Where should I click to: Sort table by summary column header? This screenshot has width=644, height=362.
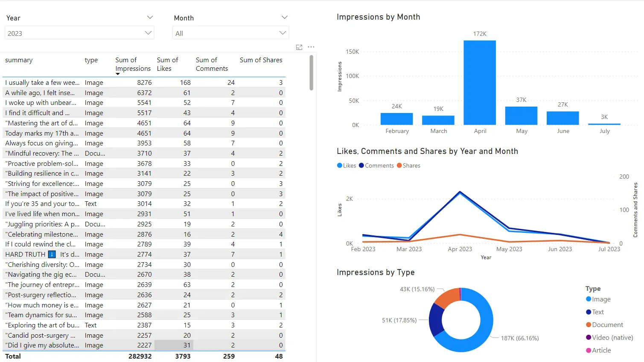click(x=19, y=60)
